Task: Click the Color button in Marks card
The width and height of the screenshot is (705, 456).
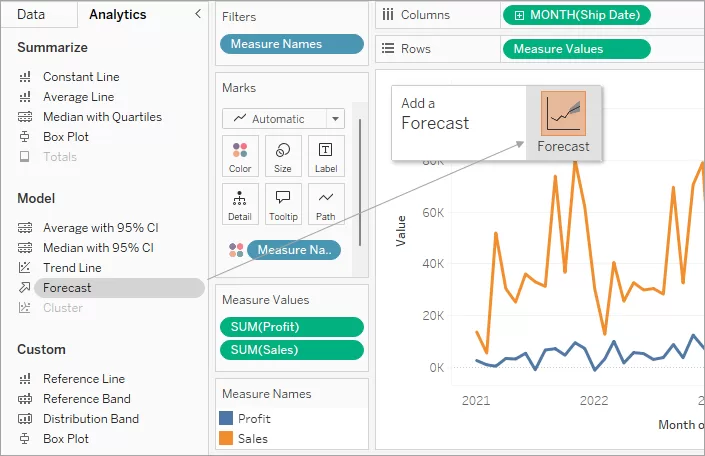Action: (240, 156)
